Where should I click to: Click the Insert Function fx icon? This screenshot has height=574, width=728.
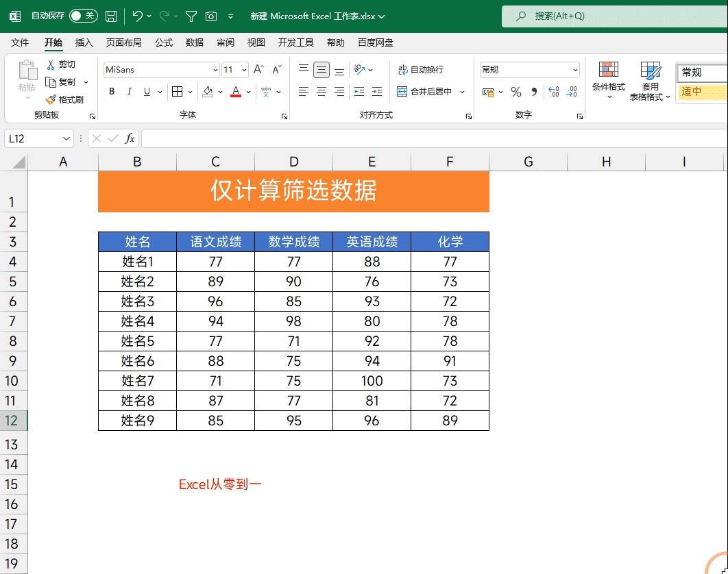point(130,138)
